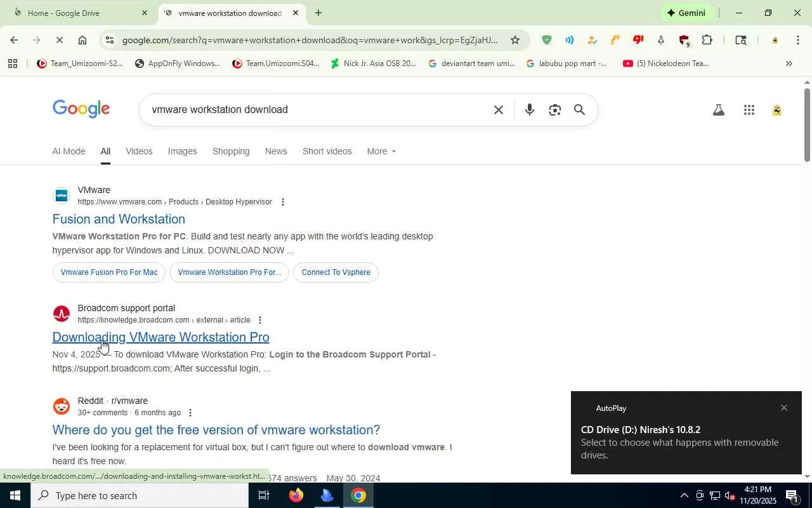Image resolution: width=812 pixels, height=508 pixels.
Task: Switch to AI Mode search
Action: point(69,151)
